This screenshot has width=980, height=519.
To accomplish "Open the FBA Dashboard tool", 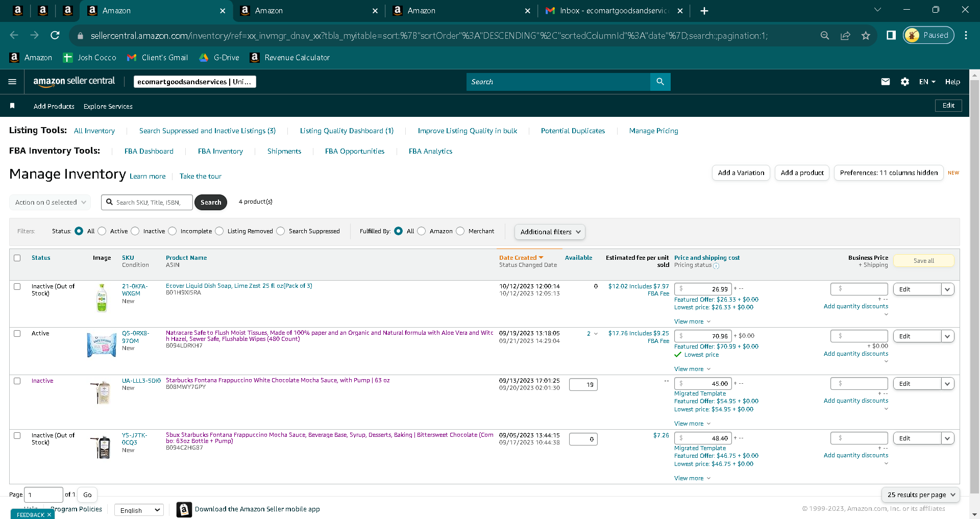I will point(149,152).
